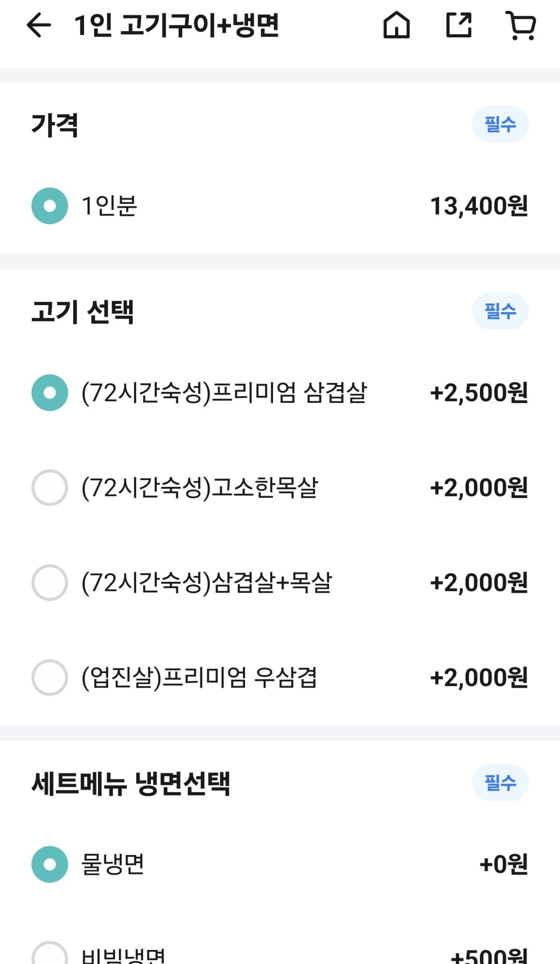This screenshot has width=560, height=964.
Task: Select 프리미엄 삼겹살 radio option
Action: click(x=50, y=393)
